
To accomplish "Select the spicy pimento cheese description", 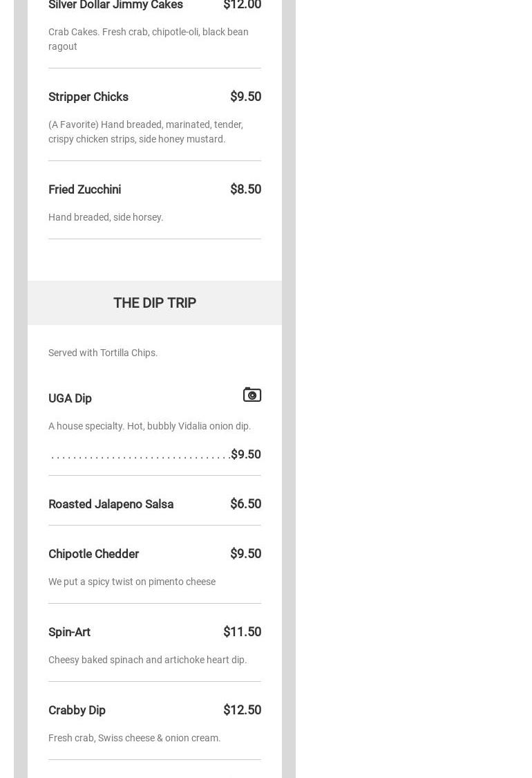I will [132, 582].
